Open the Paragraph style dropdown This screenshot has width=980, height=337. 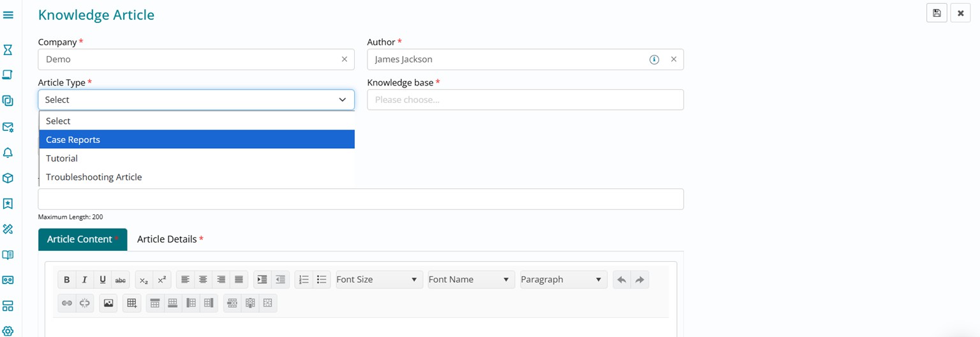(563, 280)
